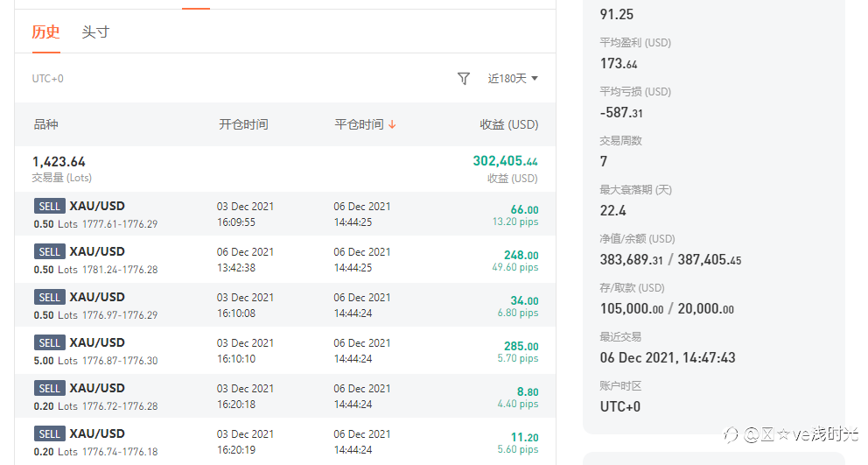Click the 品种 column header
The width and height of the screenshot is (868, 465).
coord(45,124)
